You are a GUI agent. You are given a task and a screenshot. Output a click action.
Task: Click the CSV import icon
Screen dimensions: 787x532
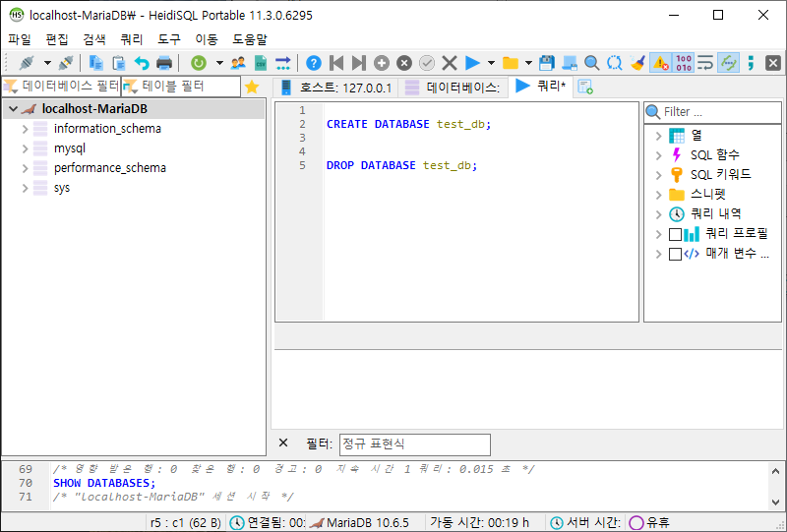point(261,63)
